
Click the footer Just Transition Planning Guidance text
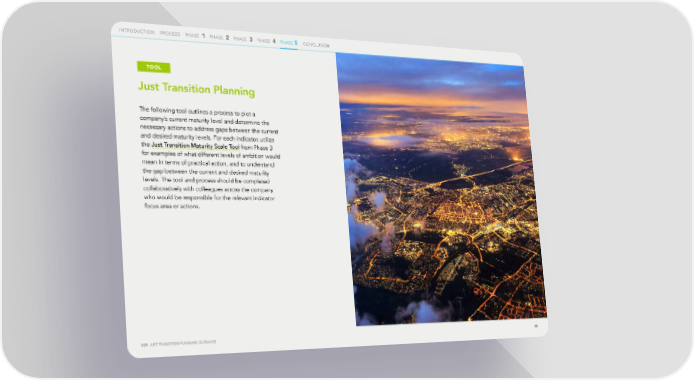[183, 343]
